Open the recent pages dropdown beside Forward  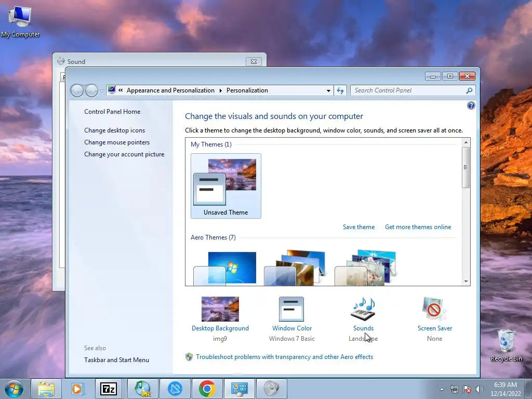101,91
